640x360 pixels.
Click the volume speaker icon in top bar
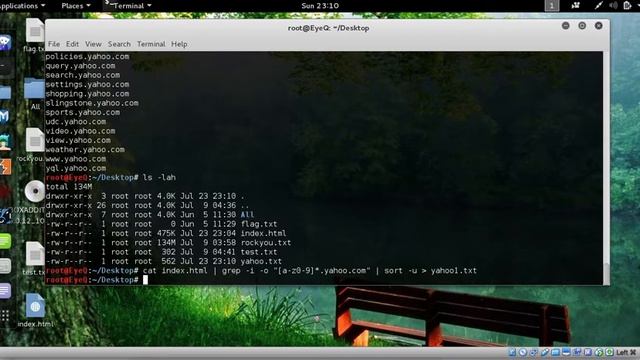[x=613, y=5]
